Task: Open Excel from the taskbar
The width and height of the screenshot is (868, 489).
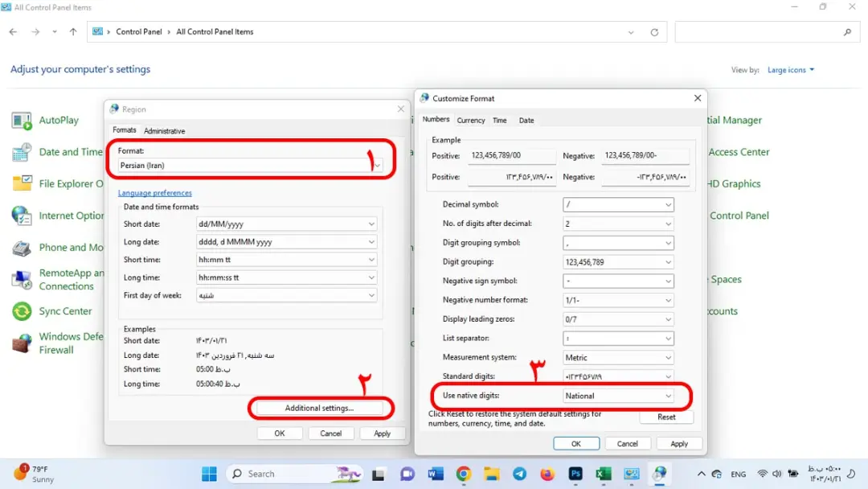Action: point(603,474)
